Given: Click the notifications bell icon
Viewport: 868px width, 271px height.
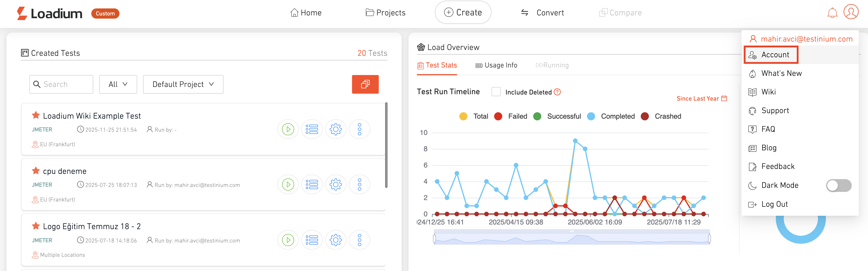Looking at the screenshot, I should [832, 13].
